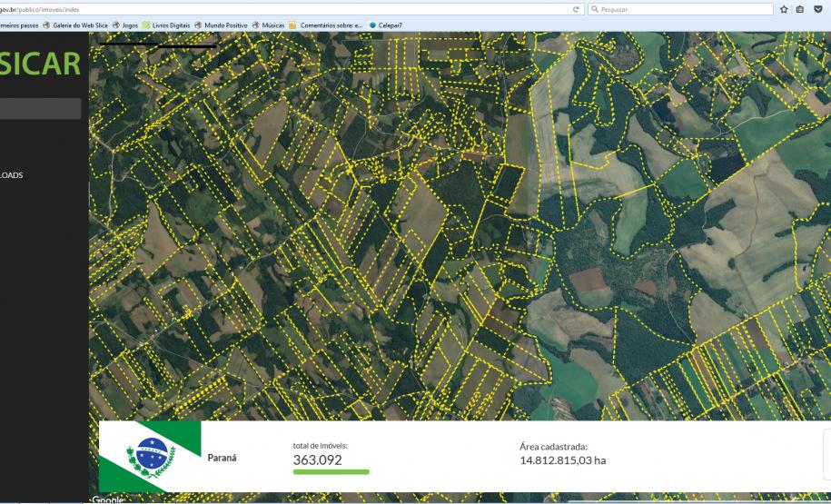
Task: Open the Comentários sobre feed bookmark
Action: click(x=325, y=25)
